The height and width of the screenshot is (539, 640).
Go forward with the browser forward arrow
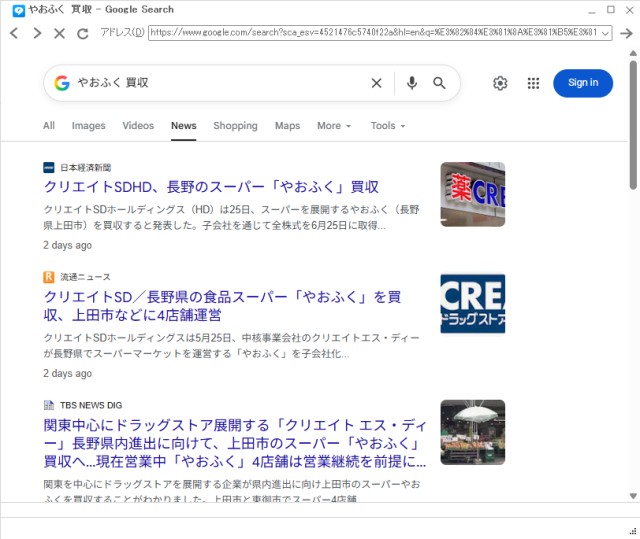pyautogui.click(x=37, y=33)
